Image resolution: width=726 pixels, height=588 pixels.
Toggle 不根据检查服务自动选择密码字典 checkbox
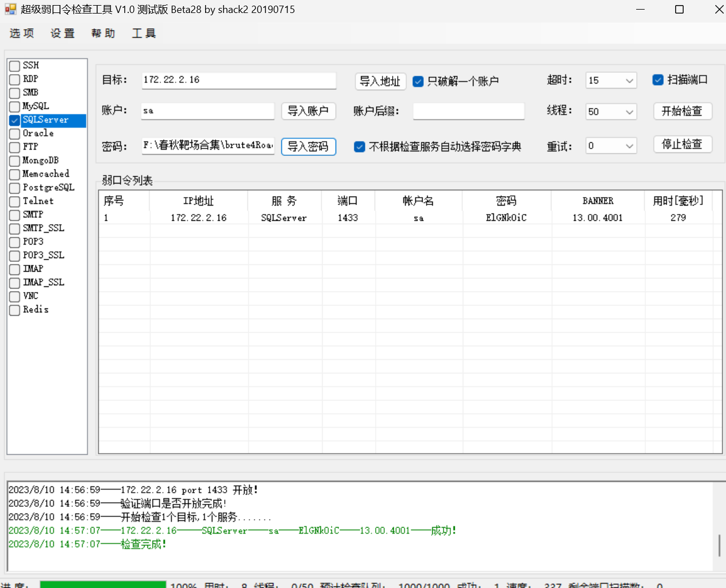(359, 147)
